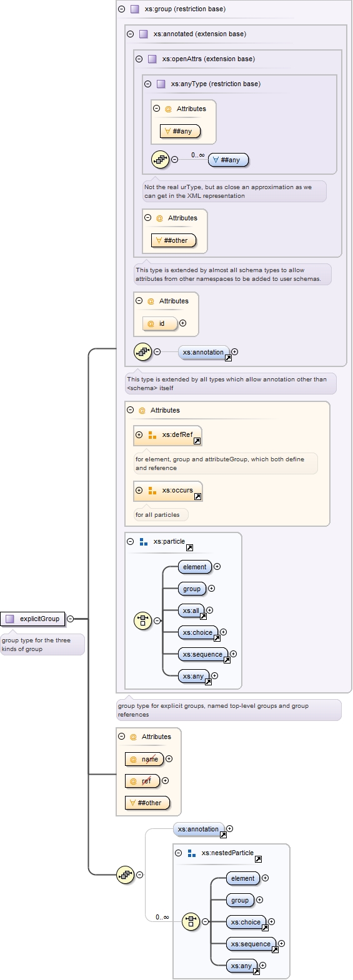
Task: Collapse the xs:openAttrs extension base section
Action: (x=139, y=59)
